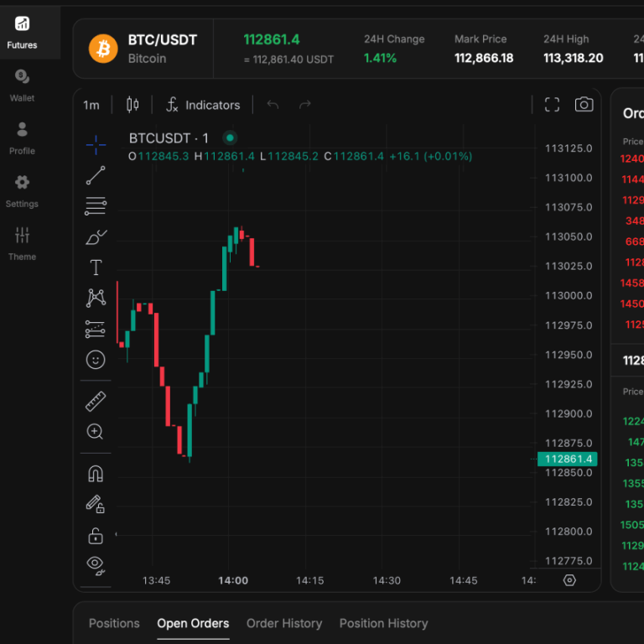This screenshot has width=644, height=644.
Task: Select the horizontal lines Fibonacci tool
Action: coord(96,206)
